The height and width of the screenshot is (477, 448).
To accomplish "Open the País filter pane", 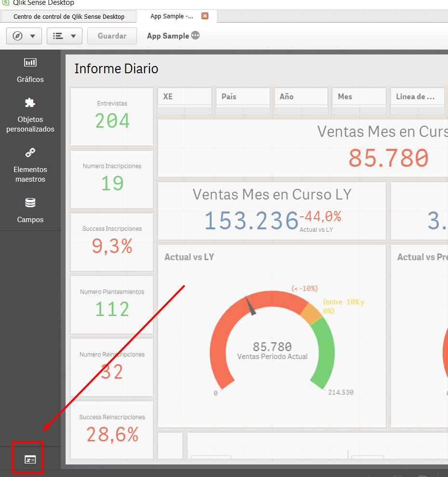I will (243, 101).
